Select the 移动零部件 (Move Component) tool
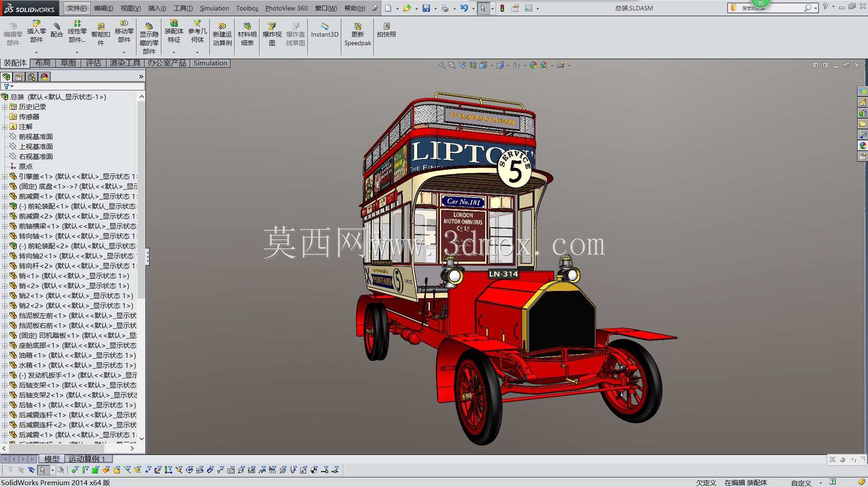868x487 pixels. click(124, 32)
